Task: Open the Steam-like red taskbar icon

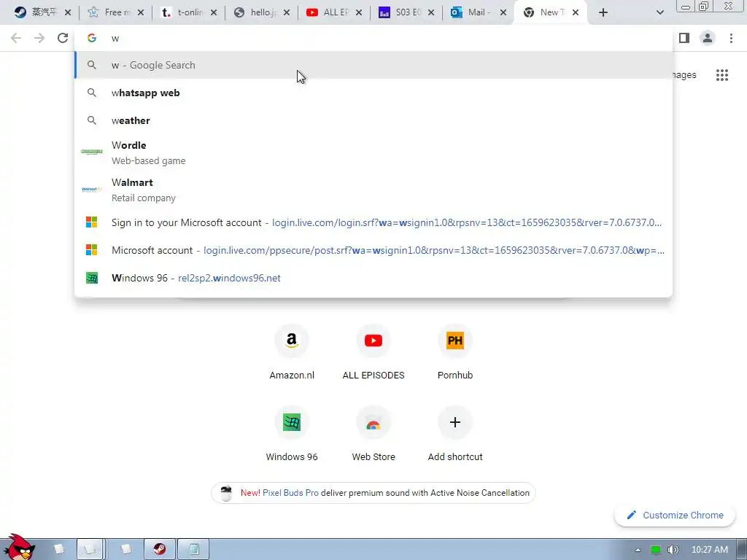Action: coord(160,549)
